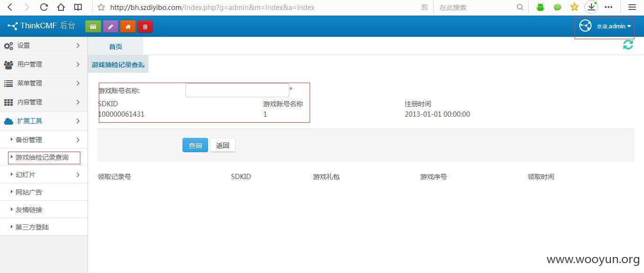The width and height of the screenshot is (644, 273).
Task: Click the 领取时间 column header
Action: [x=541, y=177]
